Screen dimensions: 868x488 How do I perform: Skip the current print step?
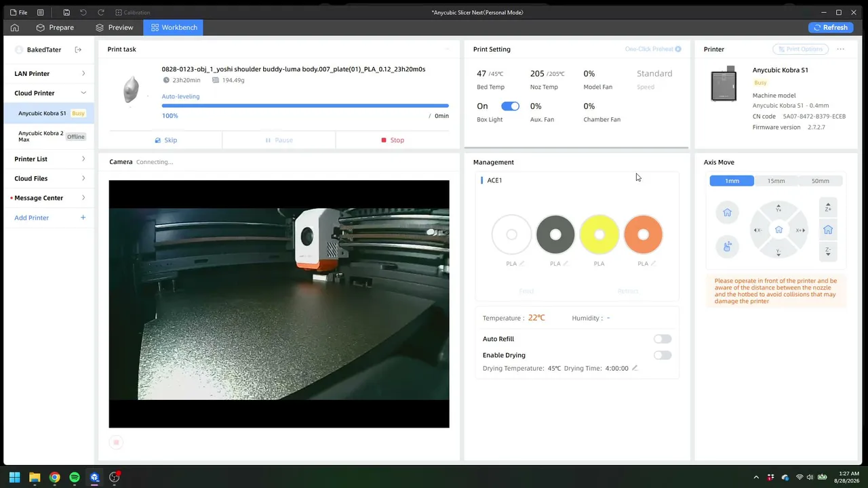[x=166, y=140]
